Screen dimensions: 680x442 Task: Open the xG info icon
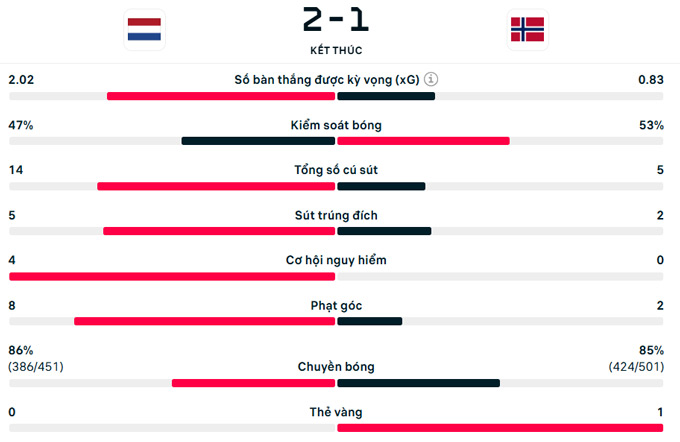pyautogui.click(x=431, y=79)
